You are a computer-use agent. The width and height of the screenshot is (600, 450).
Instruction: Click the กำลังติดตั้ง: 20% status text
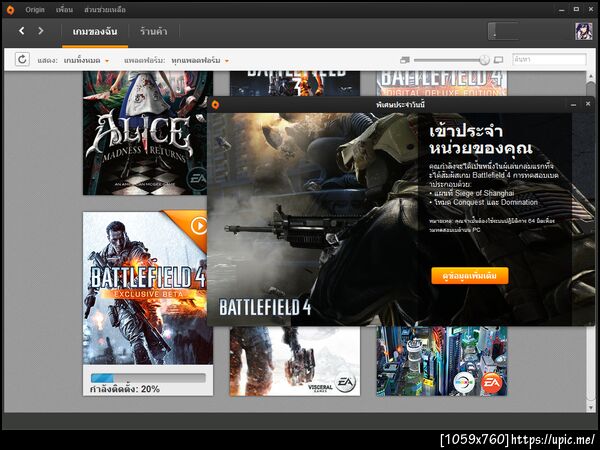pyautogui.click(x=125, y=389)
